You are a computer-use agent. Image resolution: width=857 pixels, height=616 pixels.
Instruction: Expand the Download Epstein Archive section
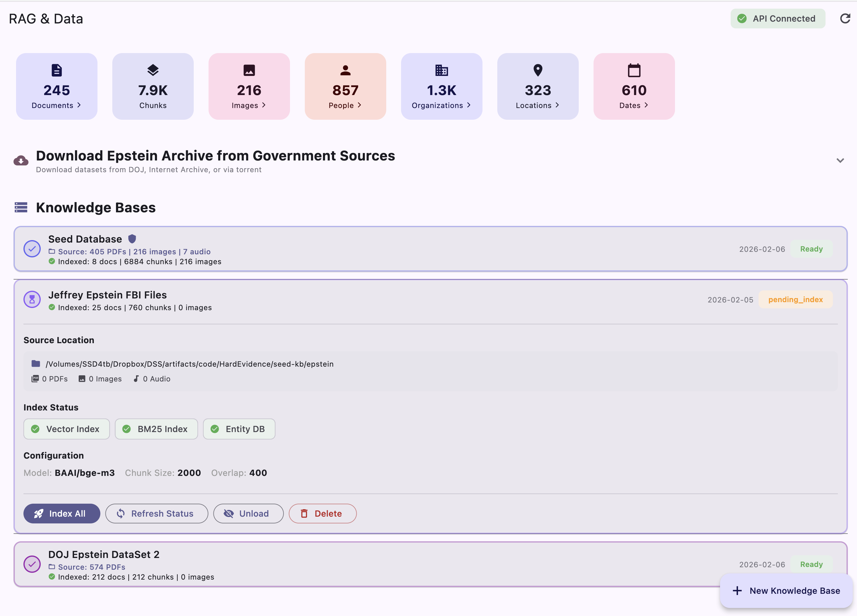point(840,160)
